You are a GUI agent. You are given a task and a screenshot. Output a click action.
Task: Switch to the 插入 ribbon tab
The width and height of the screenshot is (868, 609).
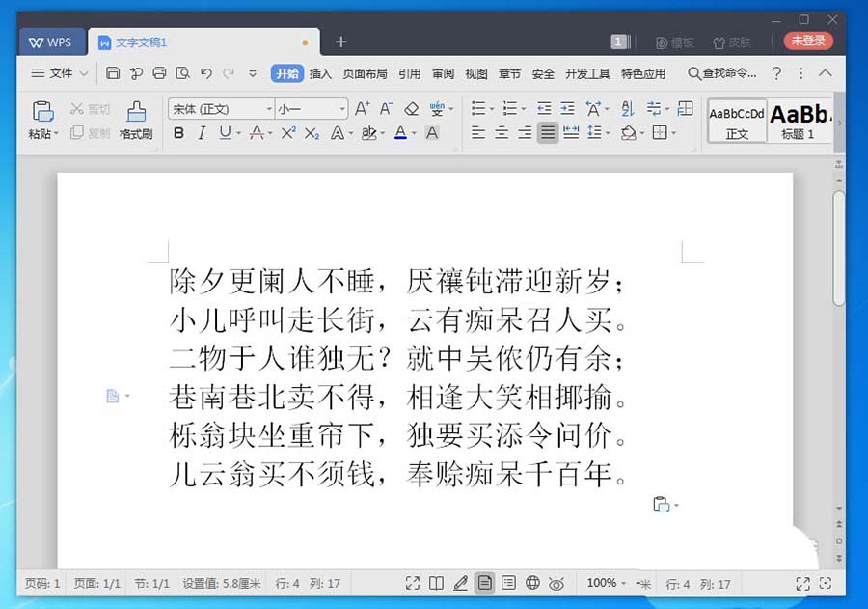coord(319,73)
